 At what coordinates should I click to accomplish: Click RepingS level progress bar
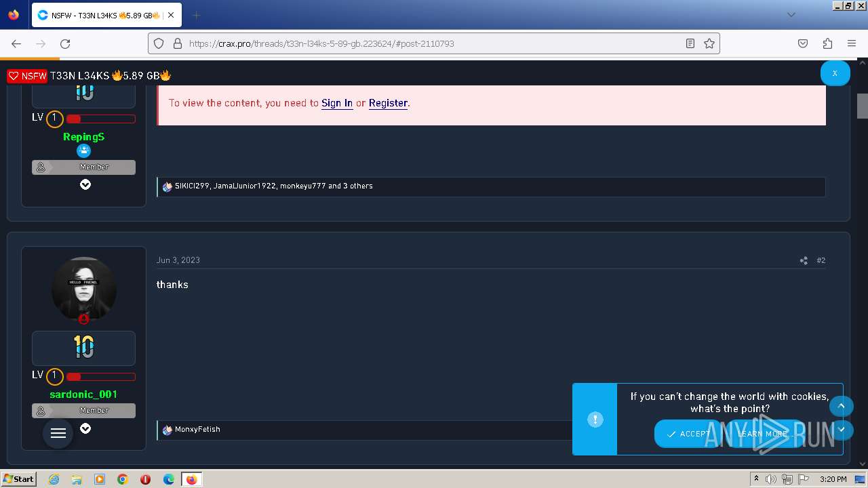click(x=100, y=119)
